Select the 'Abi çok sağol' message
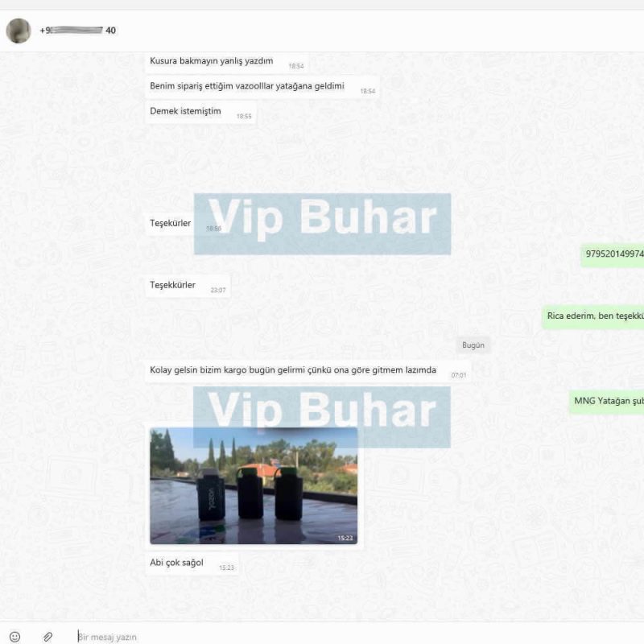The image size is (644, 644). coord(192,563)
